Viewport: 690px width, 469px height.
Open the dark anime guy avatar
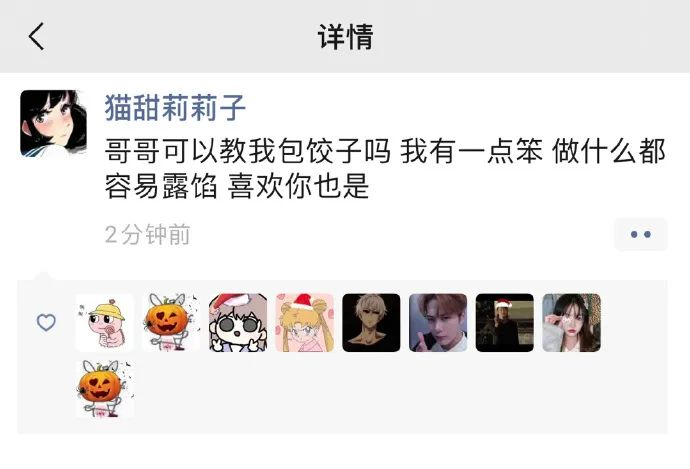pyautogui.click(x=371, y=322)
